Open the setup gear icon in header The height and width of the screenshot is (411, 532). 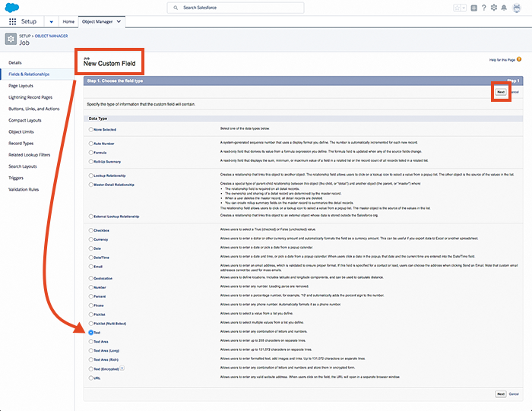(494, 8)
